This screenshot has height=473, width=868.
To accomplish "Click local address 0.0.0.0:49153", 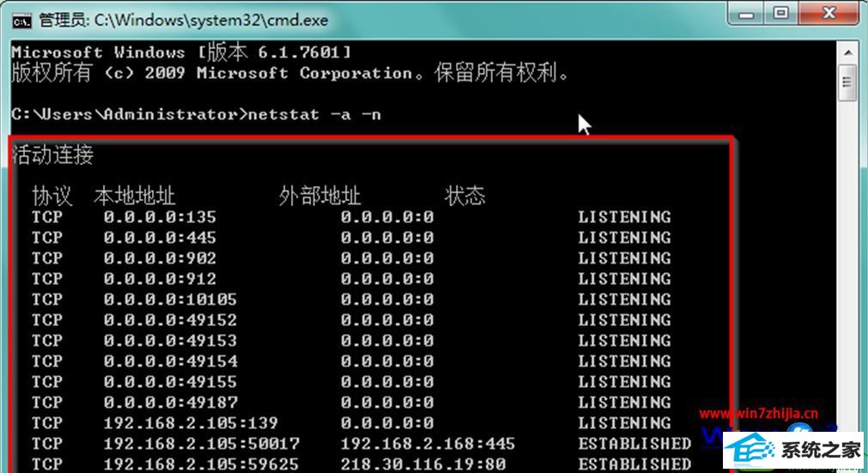I will (171, 341).
